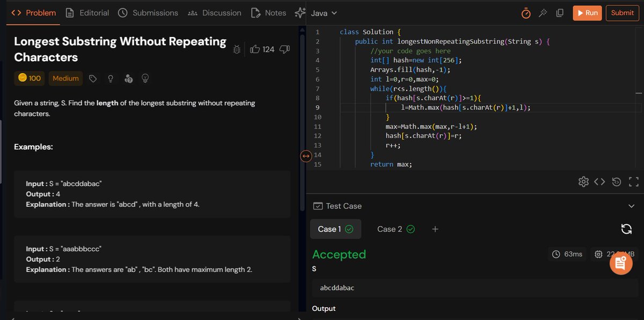Open the hint lightbulb icon

110,78
